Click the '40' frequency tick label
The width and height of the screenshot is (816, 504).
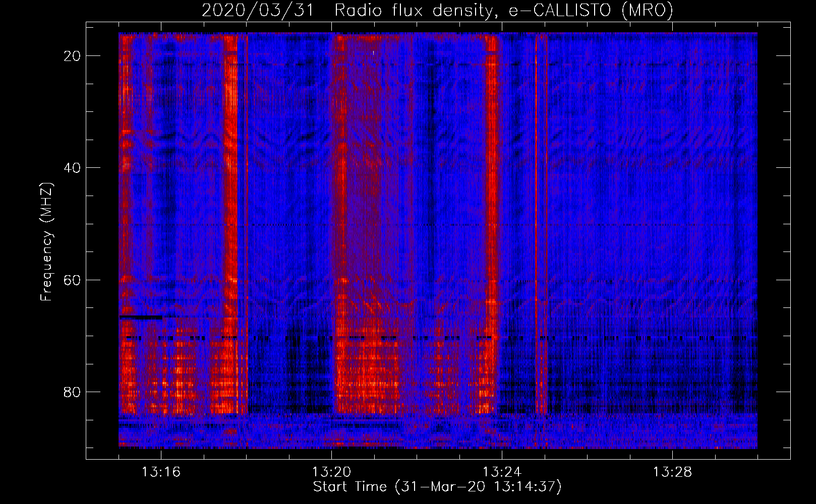(x=72, y=168)
